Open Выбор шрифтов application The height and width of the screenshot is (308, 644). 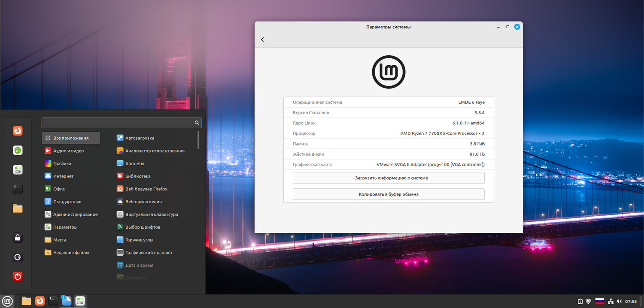pyautogui.click(x=152, y=227)
